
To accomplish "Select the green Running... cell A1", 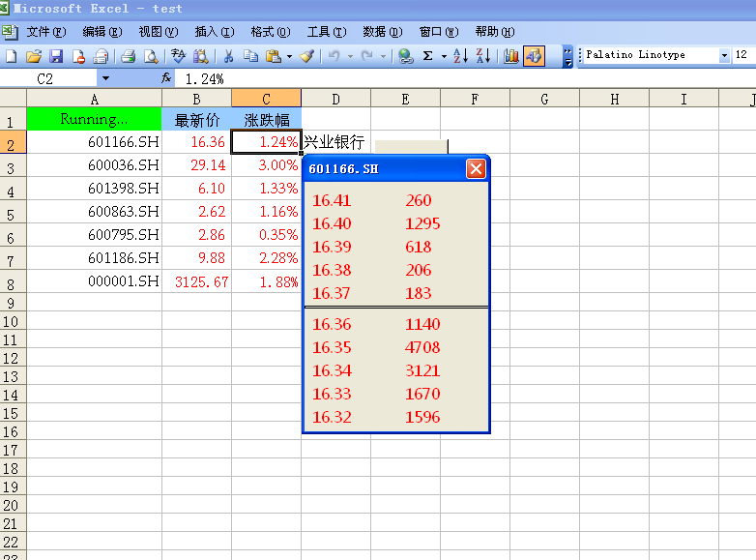I will (x=94, y=120).
